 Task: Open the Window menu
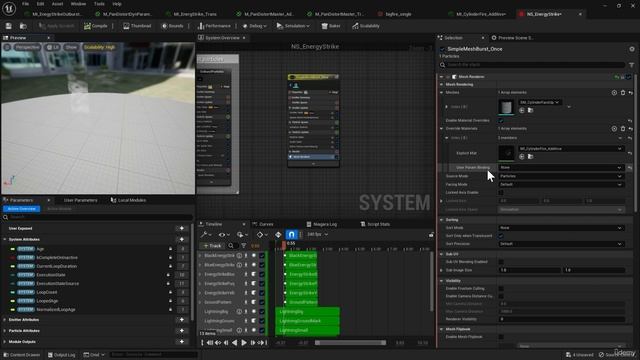pos(78,4)
